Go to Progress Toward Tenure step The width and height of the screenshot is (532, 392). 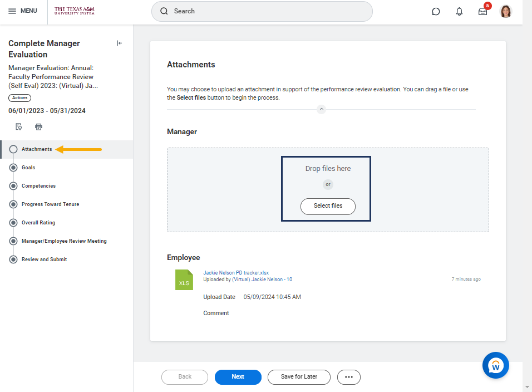(50, 204)
